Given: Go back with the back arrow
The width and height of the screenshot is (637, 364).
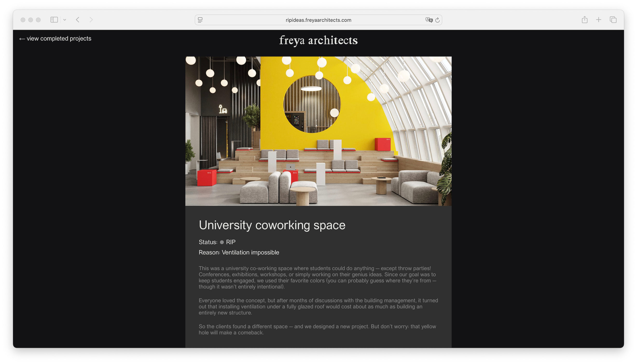Looking at the screenshot, I should click(78, 20).
